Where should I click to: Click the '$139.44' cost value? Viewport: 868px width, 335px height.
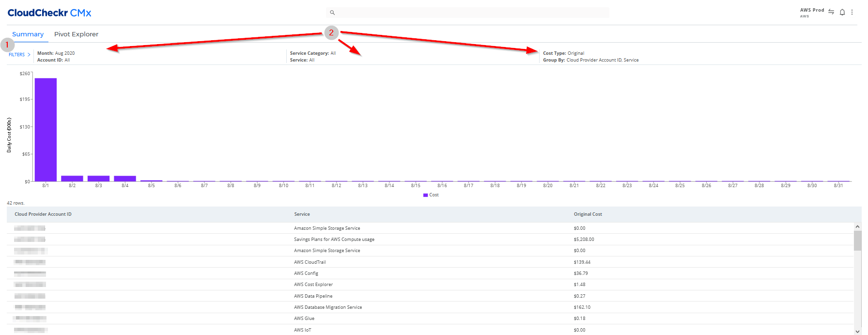click(x=582, y=262)
